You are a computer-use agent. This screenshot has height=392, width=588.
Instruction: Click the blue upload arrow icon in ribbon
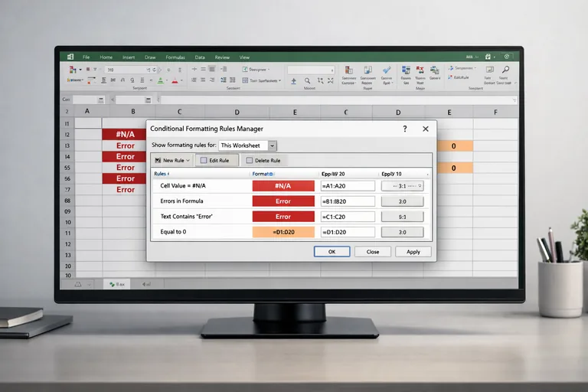pyautogui.click(x=294, y=80)
